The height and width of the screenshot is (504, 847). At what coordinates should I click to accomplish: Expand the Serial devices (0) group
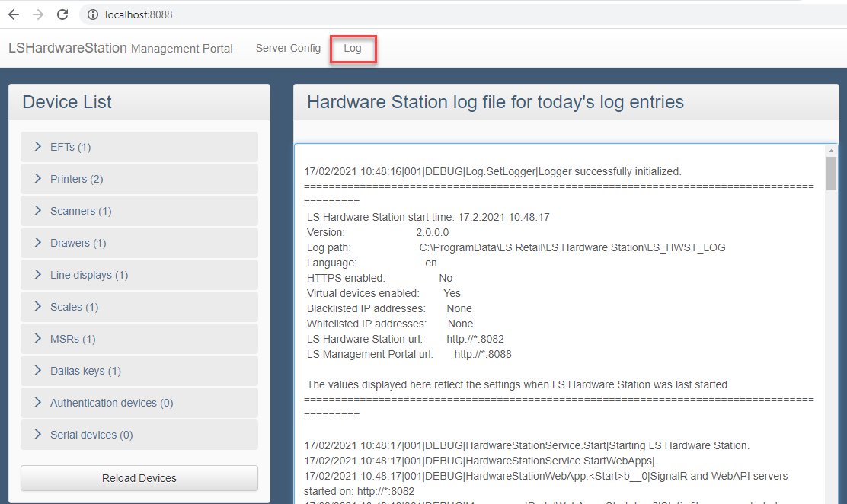pos(91,435)
